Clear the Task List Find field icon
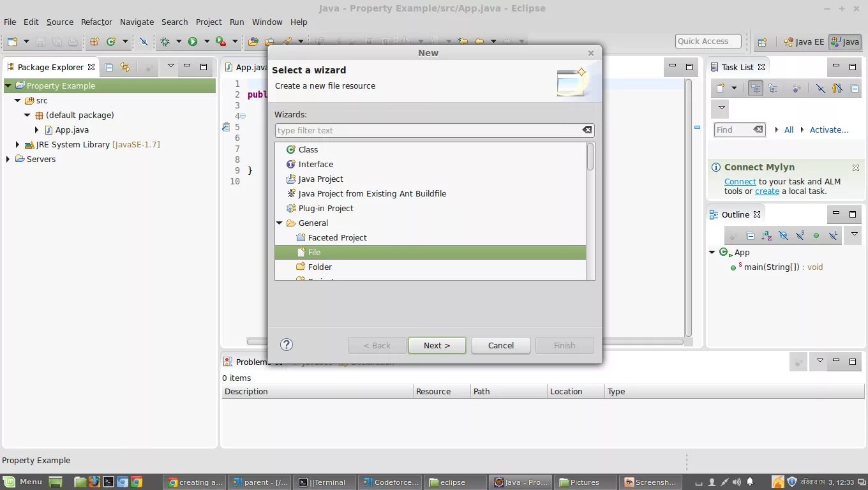Screen dimensions: 868x490 [758, 130]
